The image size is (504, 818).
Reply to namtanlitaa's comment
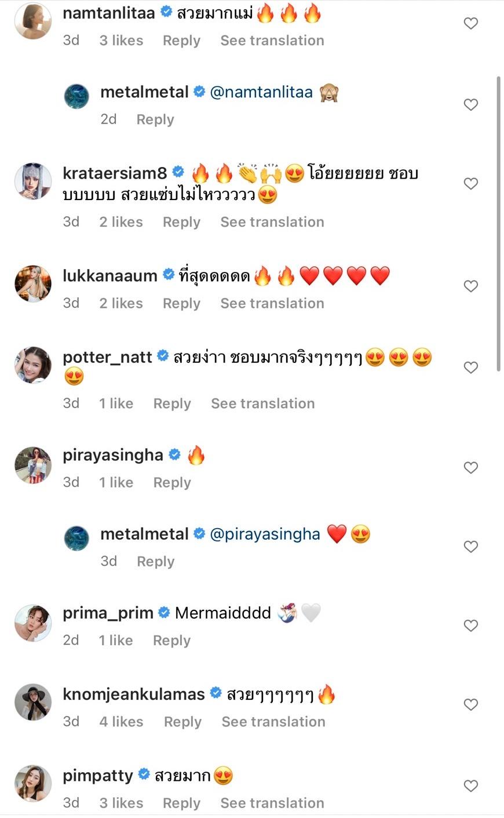coord(181,41)
